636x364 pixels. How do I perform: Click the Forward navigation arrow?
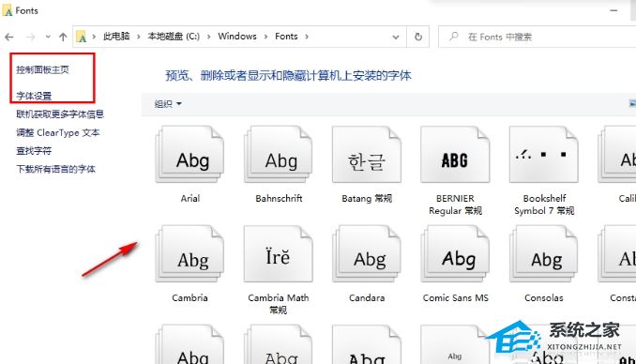pyautogui.click(x=30, y=37)
